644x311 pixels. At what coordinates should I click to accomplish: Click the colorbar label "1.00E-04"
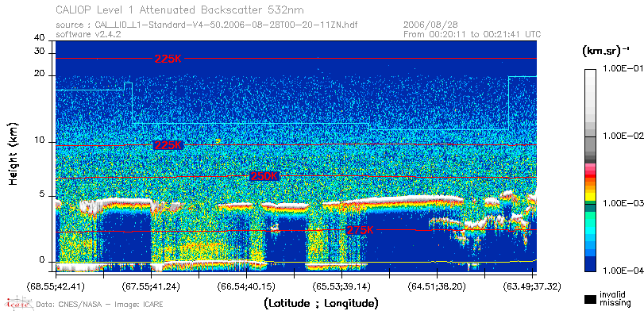coord(623,271)
